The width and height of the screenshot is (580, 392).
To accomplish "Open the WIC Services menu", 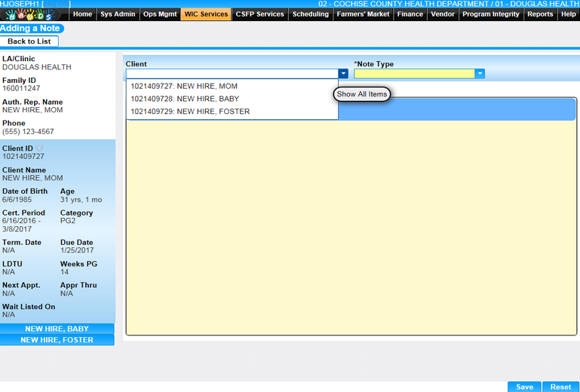I will click(x=206, y=14).
